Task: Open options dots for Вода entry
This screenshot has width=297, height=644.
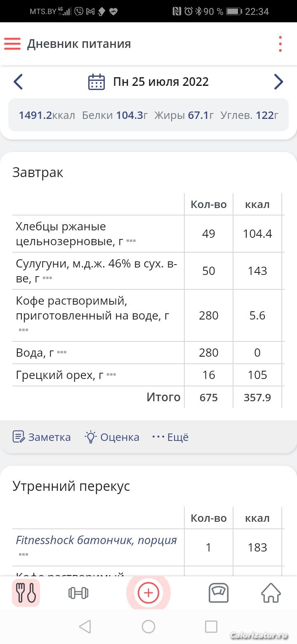Action: (61, 352)
